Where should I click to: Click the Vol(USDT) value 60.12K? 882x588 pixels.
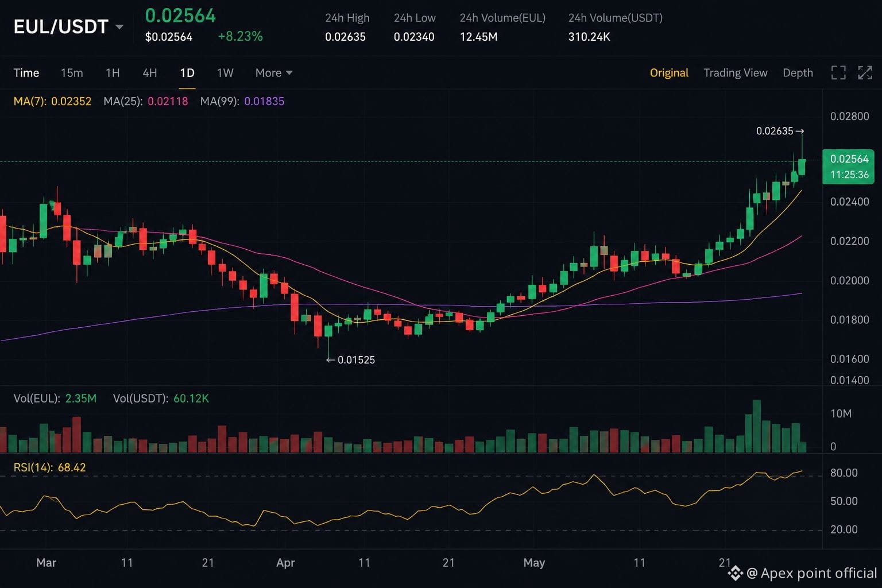(x=191, y=399)
